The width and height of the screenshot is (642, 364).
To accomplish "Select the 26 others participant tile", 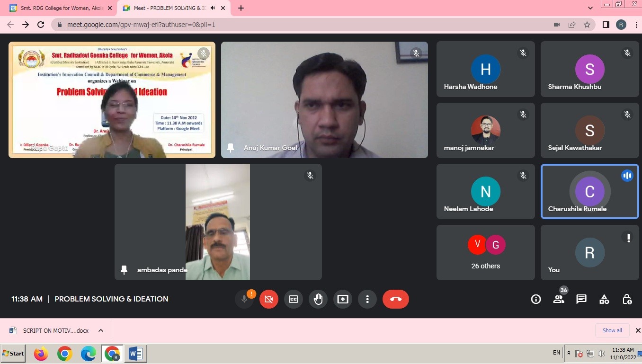I will (x=486, y=252).
